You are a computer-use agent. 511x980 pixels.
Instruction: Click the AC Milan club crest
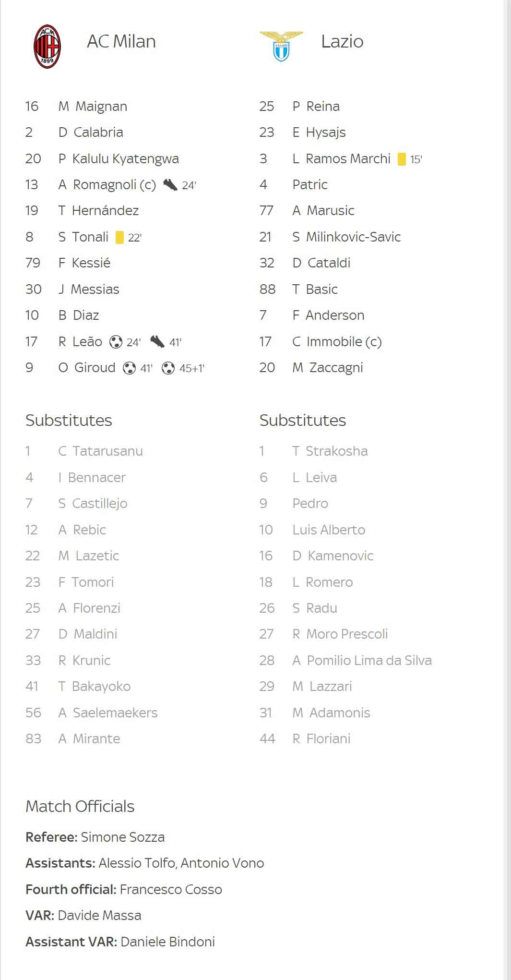coord(47,47)
